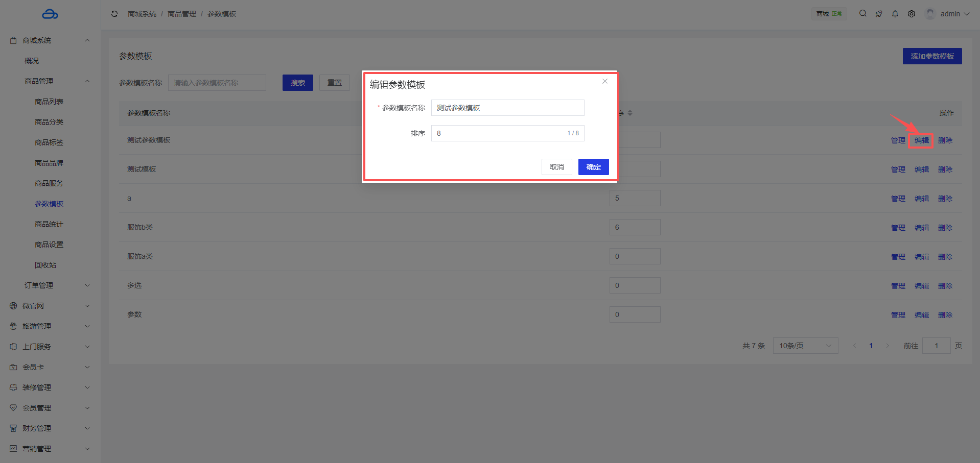The width and height of the screenshot is (980, 463).
Task: Click the 排序 field in the dialog
Action: pos(508,133)
